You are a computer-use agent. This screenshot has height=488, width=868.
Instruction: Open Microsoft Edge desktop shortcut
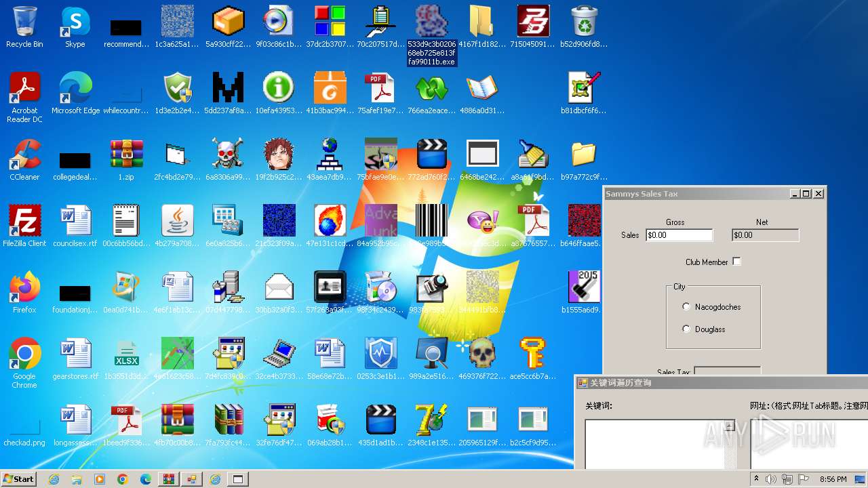tap(75, 94)
